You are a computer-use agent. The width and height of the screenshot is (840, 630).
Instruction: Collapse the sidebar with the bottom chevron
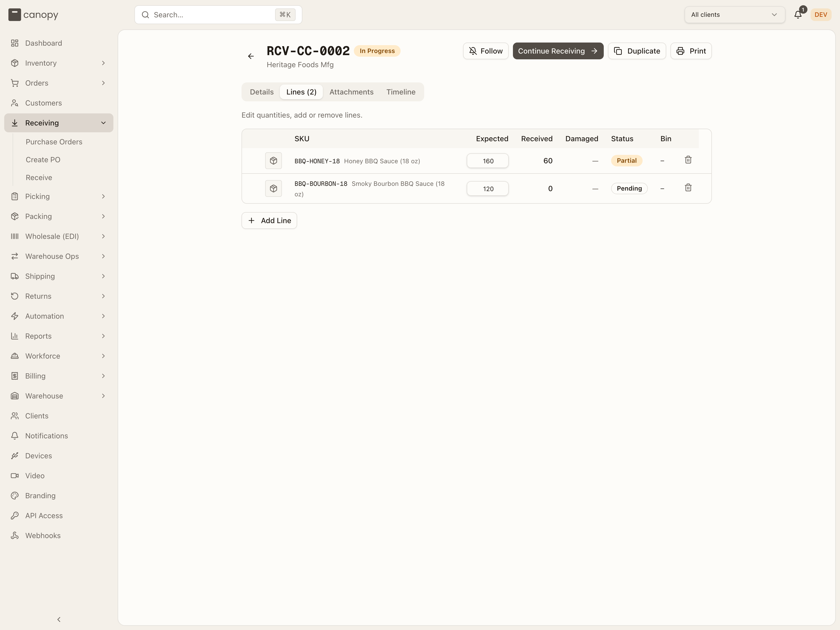[x=59, y=619]
